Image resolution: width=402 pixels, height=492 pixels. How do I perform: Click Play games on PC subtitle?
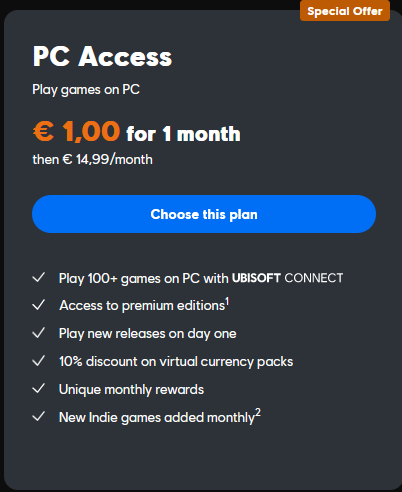click(x=86, y=90)
